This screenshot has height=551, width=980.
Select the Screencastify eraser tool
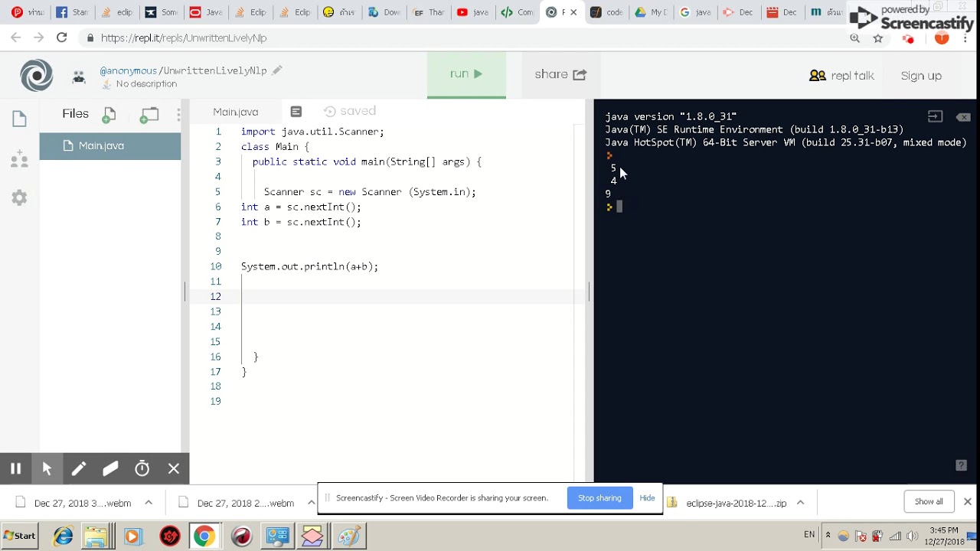(x=110, y=468)
